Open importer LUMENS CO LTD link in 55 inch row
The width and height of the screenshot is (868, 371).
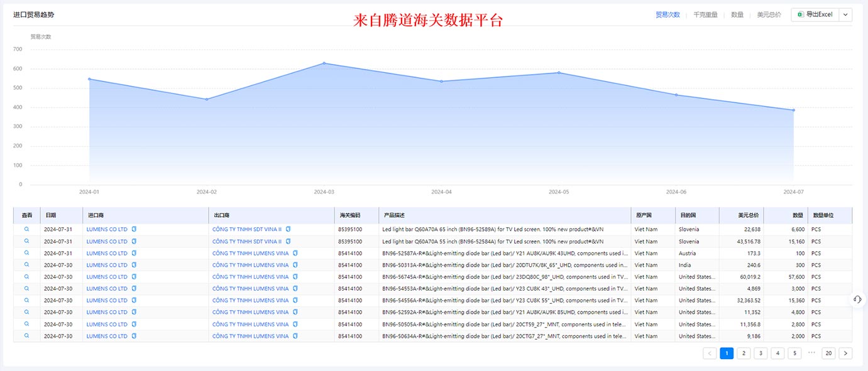pyautogui.click(x=107, y=241)
